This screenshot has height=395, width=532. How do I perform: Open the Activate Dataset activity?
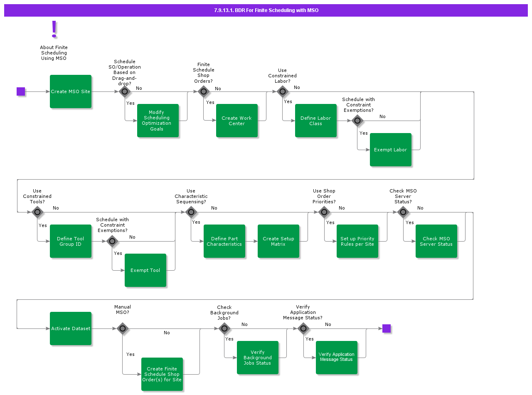click(71, 328)
